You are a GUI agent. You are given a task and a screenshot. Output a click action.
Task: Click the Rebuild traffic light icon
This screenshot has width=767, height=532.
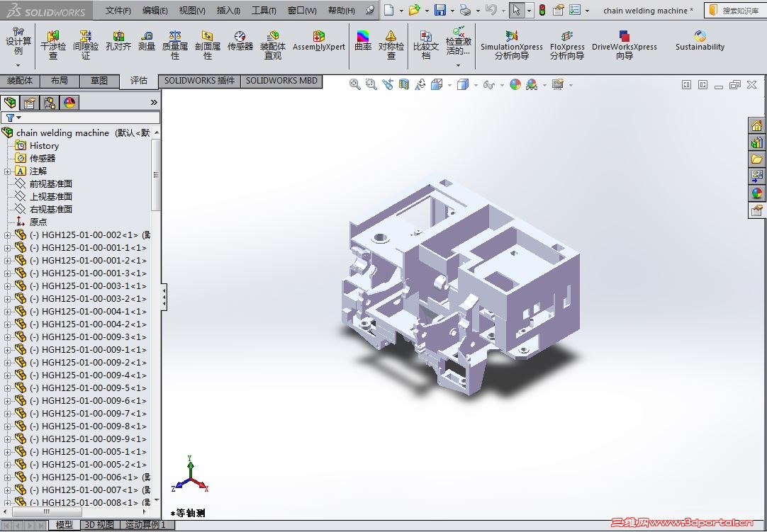click(x=542, y=10)
